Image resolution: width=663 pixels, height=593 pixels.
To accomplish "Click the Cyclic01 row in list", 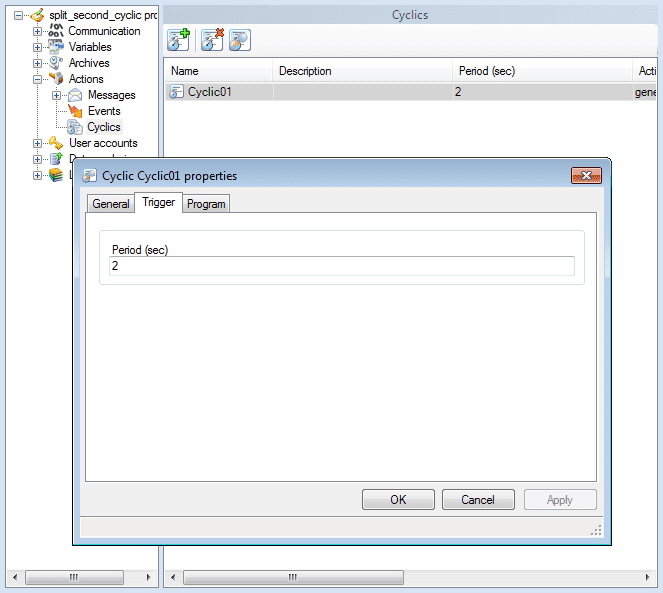I will pos(210,92).
